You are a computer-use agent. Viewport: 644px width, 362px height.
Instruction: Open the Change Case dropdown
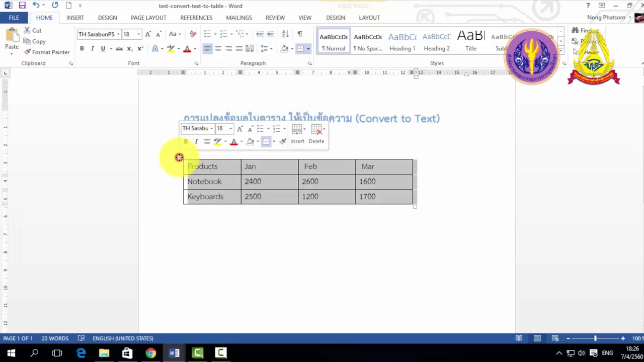[x=175, y=34]
